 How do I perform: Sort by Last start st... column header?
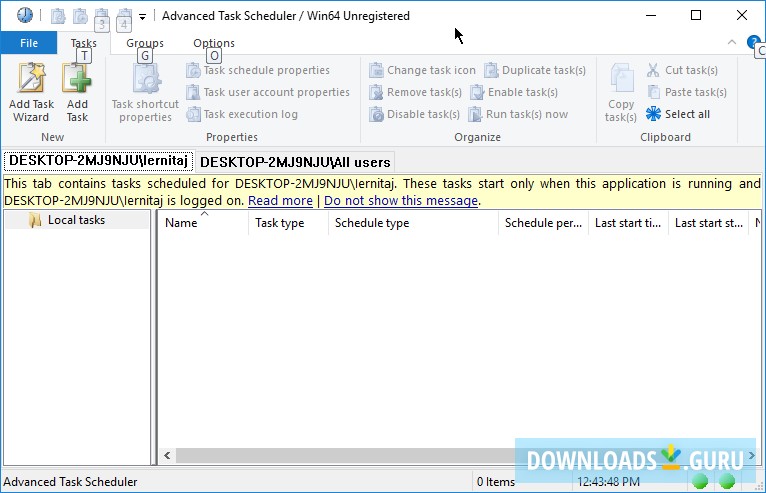tap(708, 223)
